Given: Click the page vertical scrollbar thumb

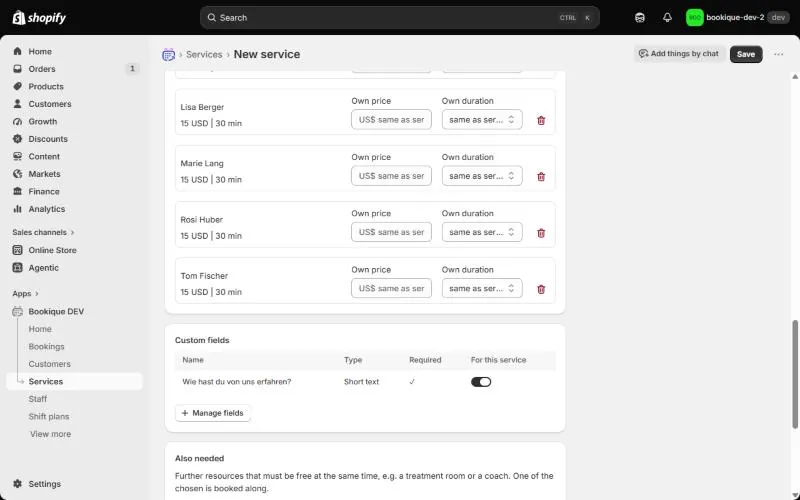Looking at the screenshot, I should pyautogui.click(x=794, y=374).
